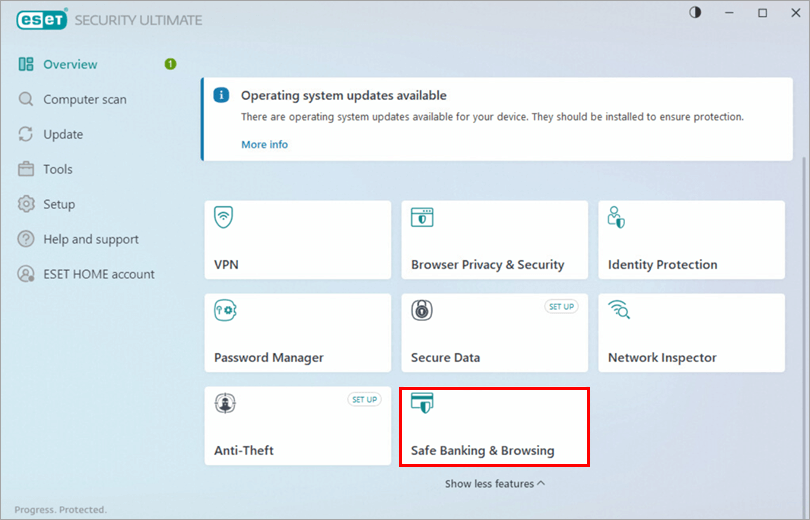Open the VPN feature tile
Screen dimensions: 810x520
click(x=298, y=240)
